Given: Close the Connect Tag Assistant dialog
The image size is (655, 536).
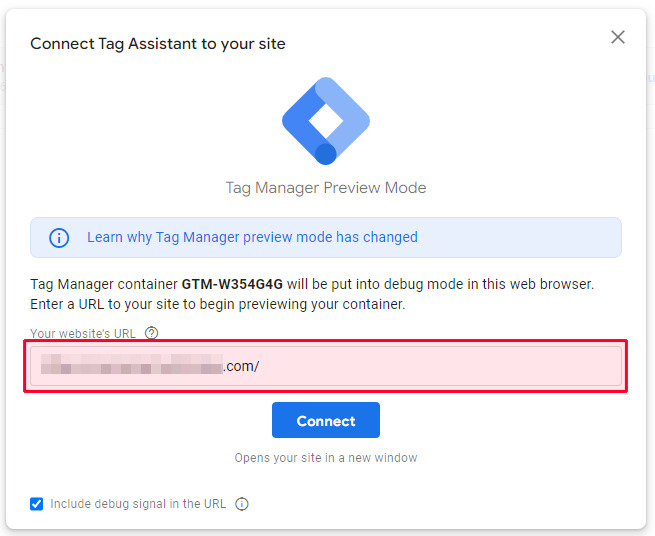Looking at the screenshot, I should tap(617, 37).
